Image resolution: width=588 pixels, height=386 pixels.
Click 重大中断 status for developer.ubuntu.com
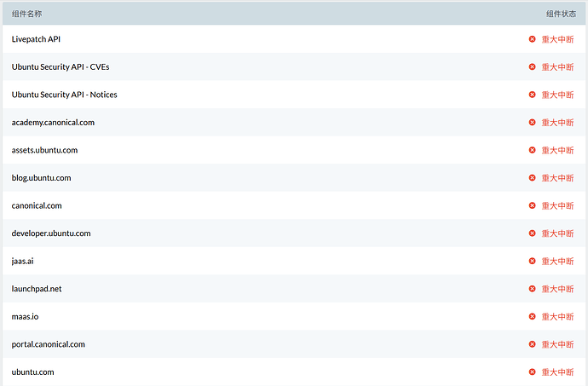click(x=557, y=233)
